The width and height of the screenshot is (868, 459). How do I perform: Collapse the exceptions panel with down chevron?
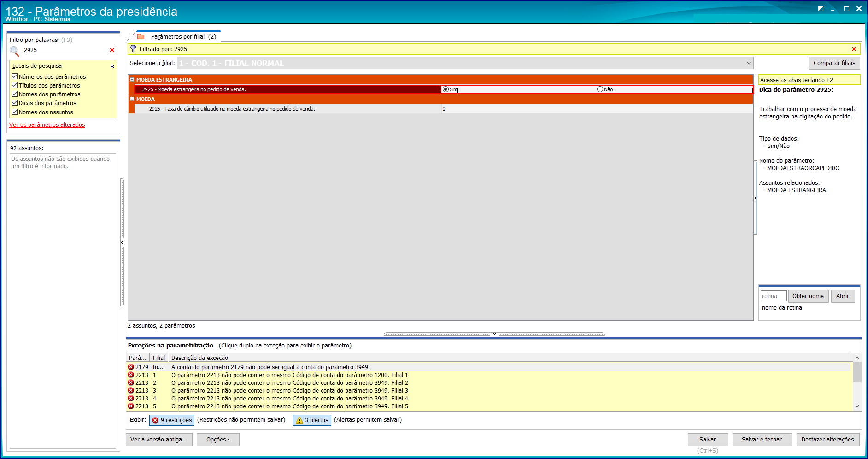494,334
